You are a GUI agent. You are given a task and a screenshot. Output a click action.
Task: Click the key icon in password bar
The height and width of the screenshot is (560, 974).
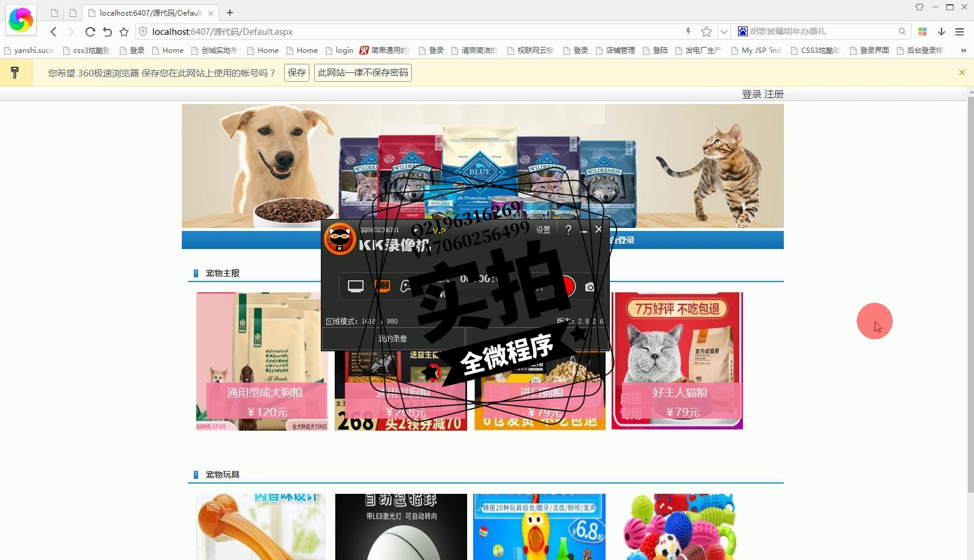[x=15, y=73]
